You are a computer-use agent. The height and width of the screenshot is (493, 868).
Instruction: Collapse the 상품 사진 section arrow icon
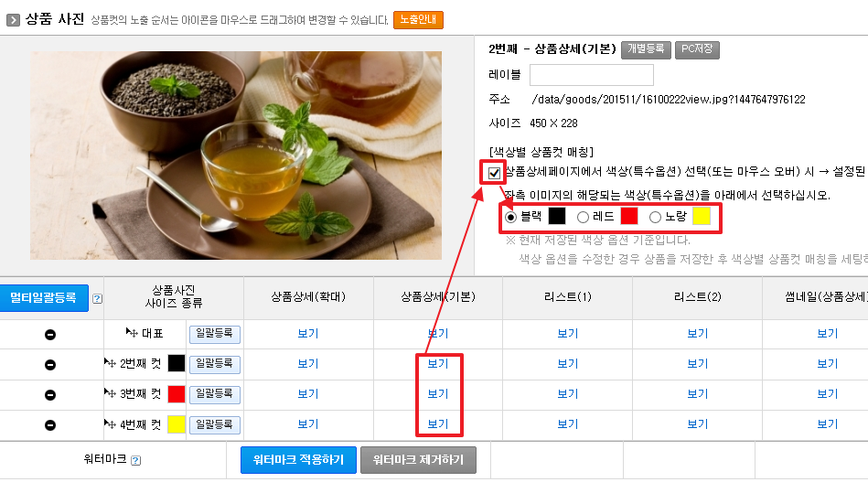tap(13, 20)
